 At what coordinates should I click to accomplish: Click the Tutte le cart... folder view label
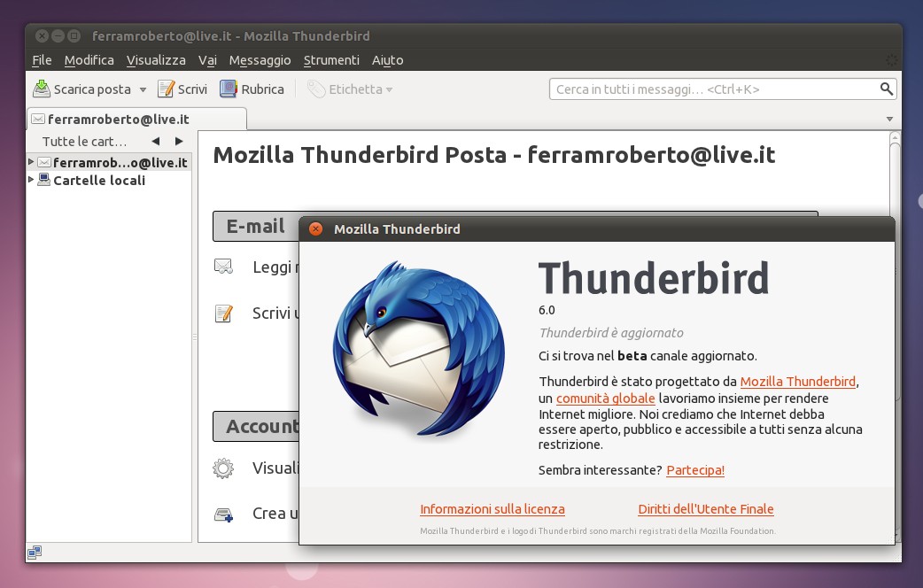pos(84,142)
